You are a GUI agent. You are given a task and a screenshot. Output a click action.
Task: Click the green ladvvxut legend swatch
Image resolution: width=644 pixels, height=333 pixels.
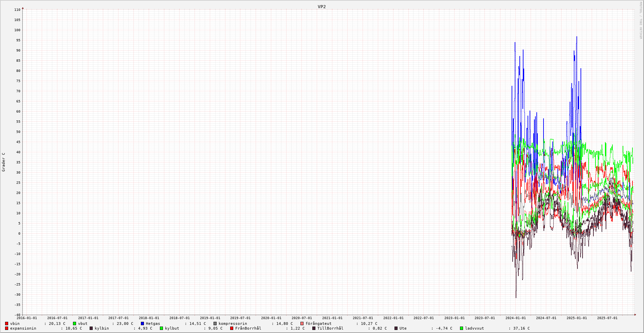pos(461,328)
